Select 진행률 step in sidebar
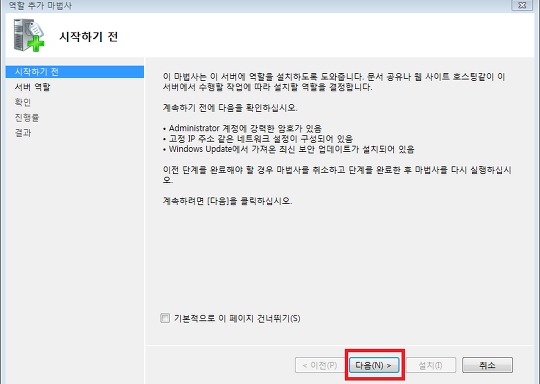Image resolution: width=540 pixels, height=384 pixels. (27, 118)
